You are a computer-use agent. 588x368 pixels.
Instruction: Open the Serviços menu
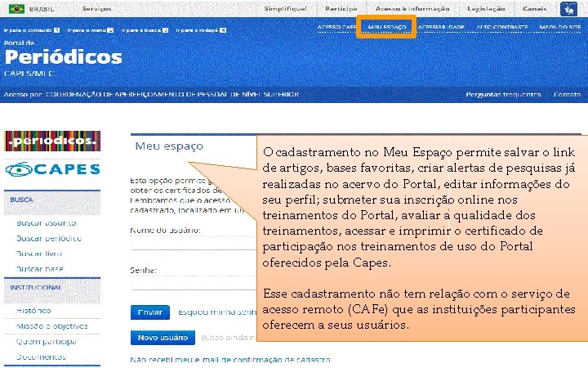point(96,9)
